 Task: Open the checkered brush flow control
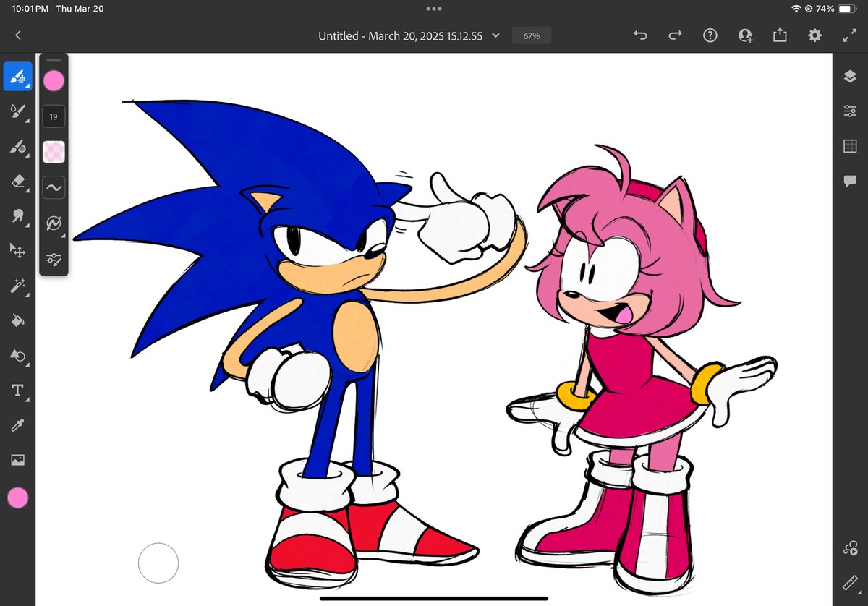[x=54, y=152]
